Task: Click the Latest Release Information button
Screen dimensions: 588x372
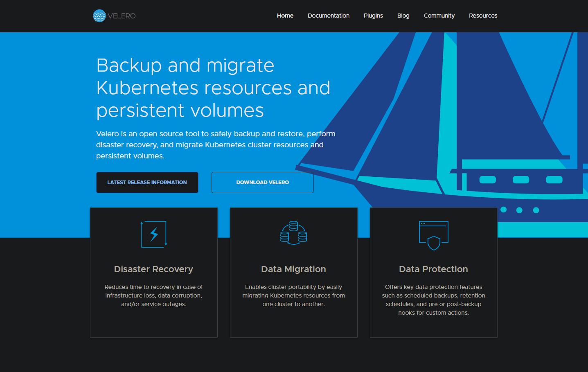Action: pos(147,183)
